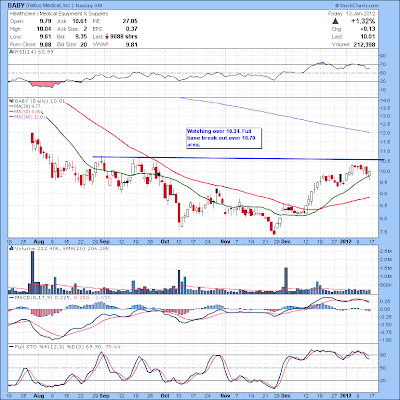Click the BABY ticker symbol in header
400x400 pixels.
coord(16,6)
